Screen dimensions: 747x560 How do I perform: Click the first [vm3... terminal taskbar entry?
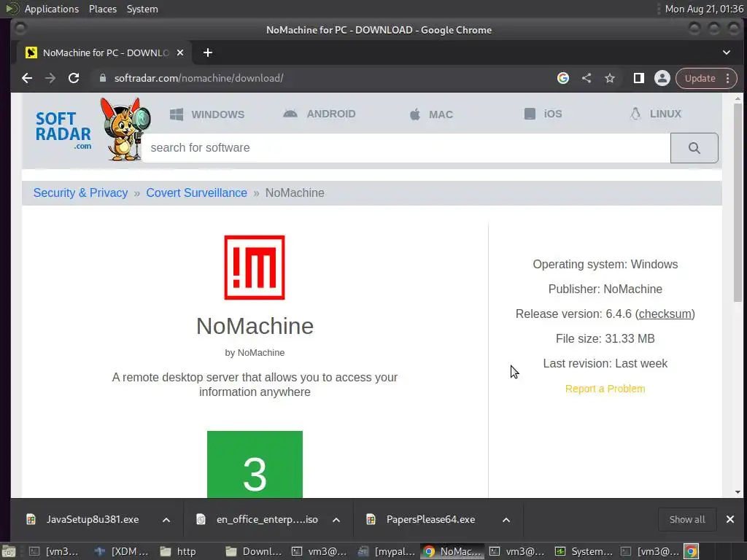(x=53, y=551)
